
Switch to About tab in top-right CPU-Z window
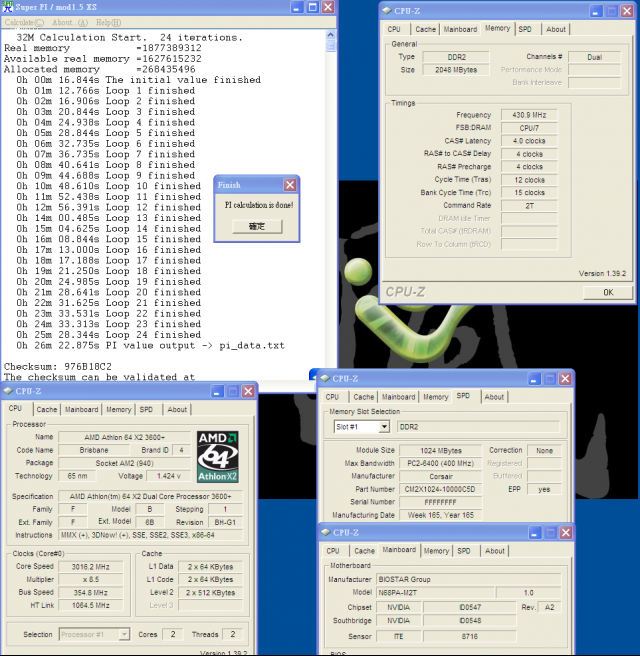click(x=556, y=29)
